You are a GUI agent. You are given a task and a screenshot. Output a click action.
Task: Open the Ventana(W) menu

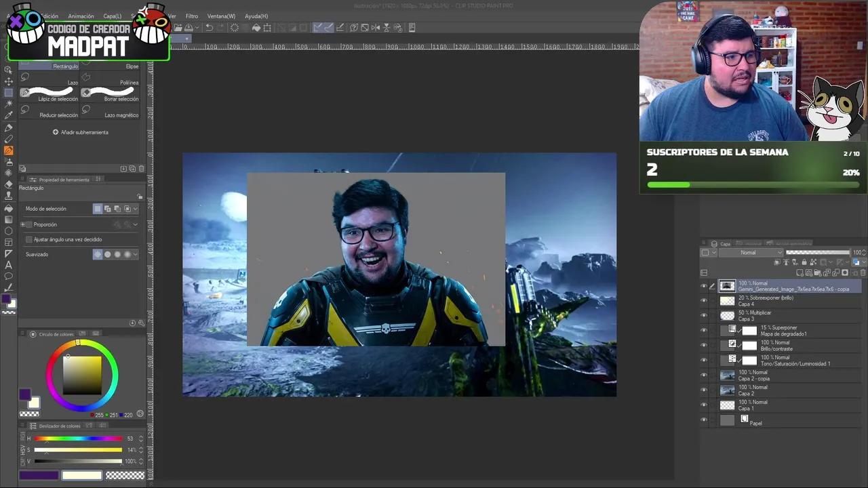221,16
